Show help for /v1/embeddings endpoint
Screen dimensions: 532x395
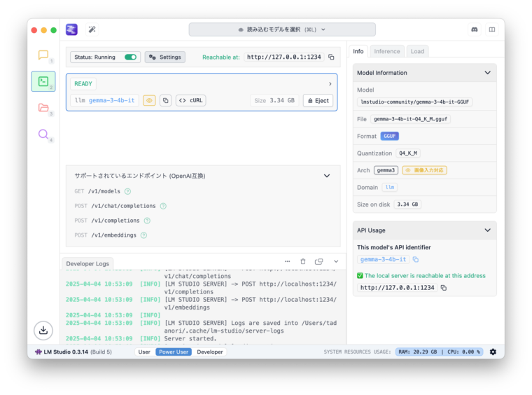click(x=144, y=235)
